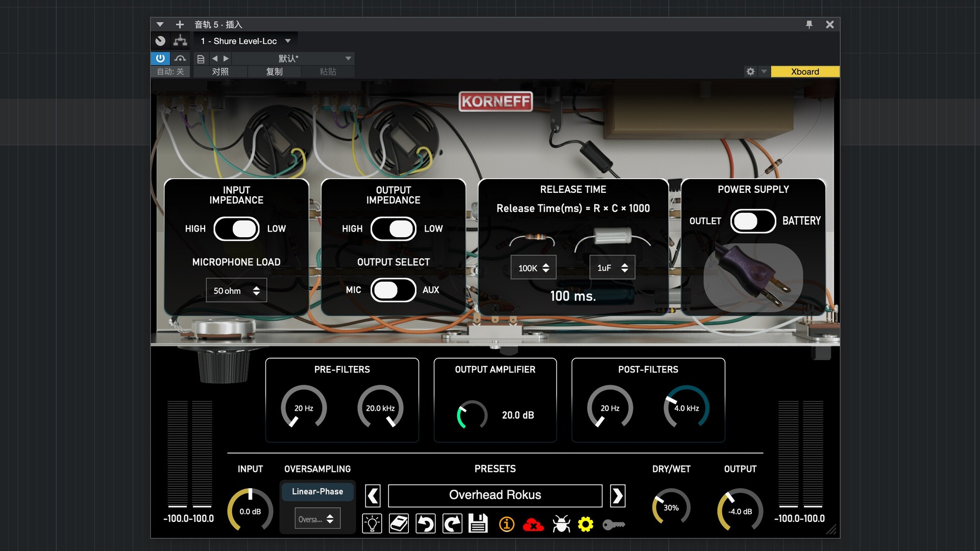Open the 1uF capacitor value dropdown
The height and width of the screenshot is (551, 980).
612,268
